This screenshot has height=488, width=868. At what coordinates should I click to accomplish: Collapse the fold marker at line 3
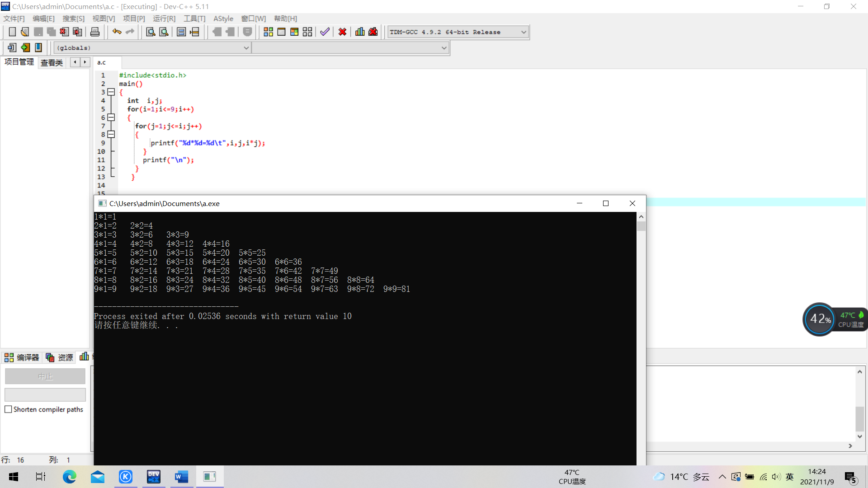click(x=111, y=92)
